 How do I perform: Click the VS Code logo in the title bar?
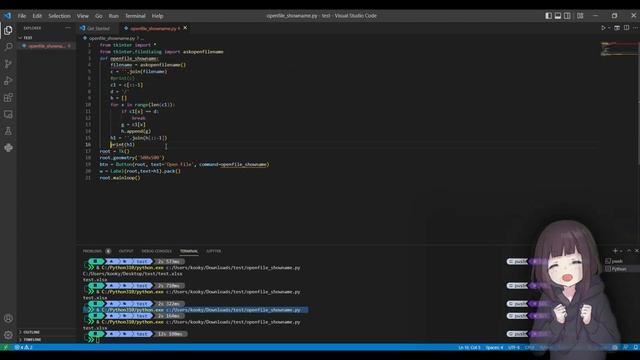coord(8,16)
